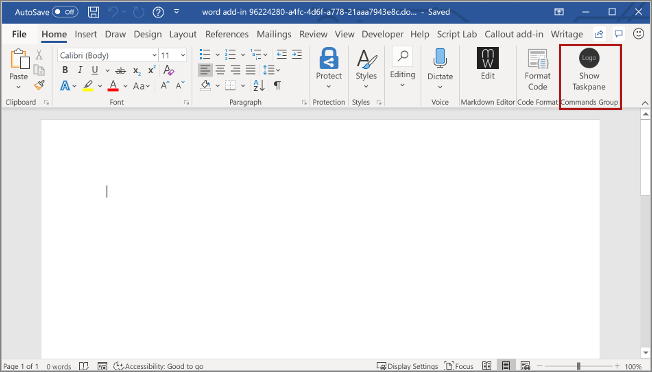The height and width of the screenshot is (372, 652).
Task: Toggle AutoSave switch
Action: click(65, 12)
